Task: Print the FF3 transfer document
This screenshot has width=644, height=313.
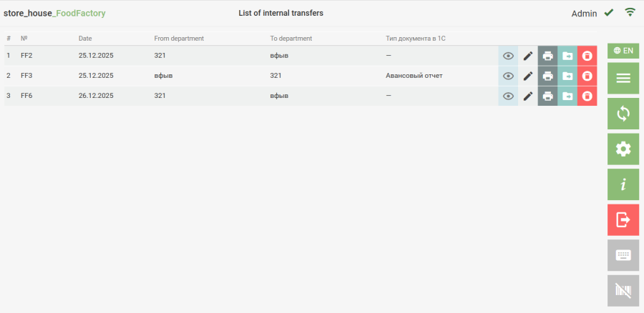Action: [547, 76]
